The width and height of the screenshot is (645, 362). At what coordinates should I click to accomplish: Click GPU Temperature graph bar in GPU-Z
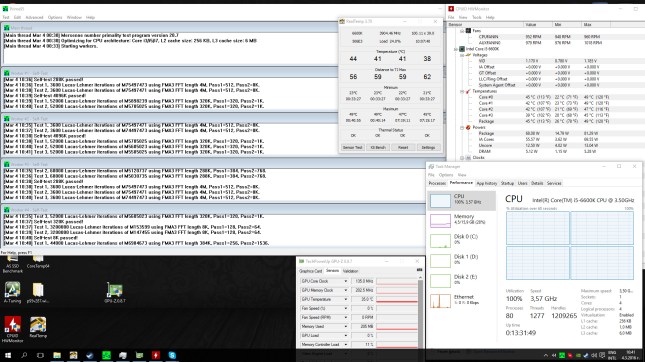397,299
